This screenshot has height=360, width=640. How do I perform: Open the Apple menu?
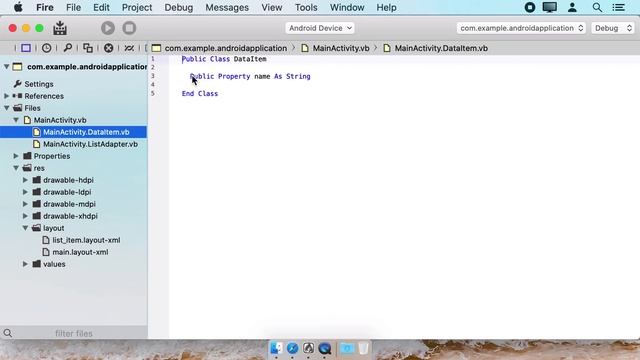(x=18, y=7)
